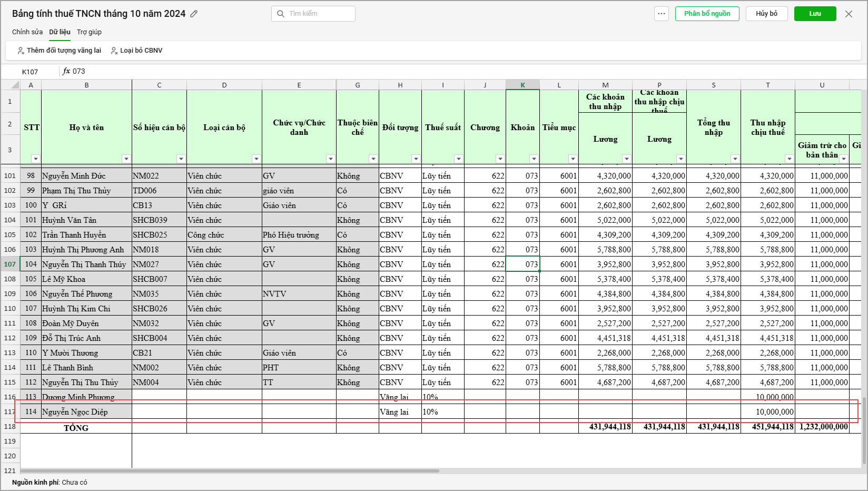Click the Phân bổ nguồn button
The image size is (868, 491).
click(x=707, y=14)
